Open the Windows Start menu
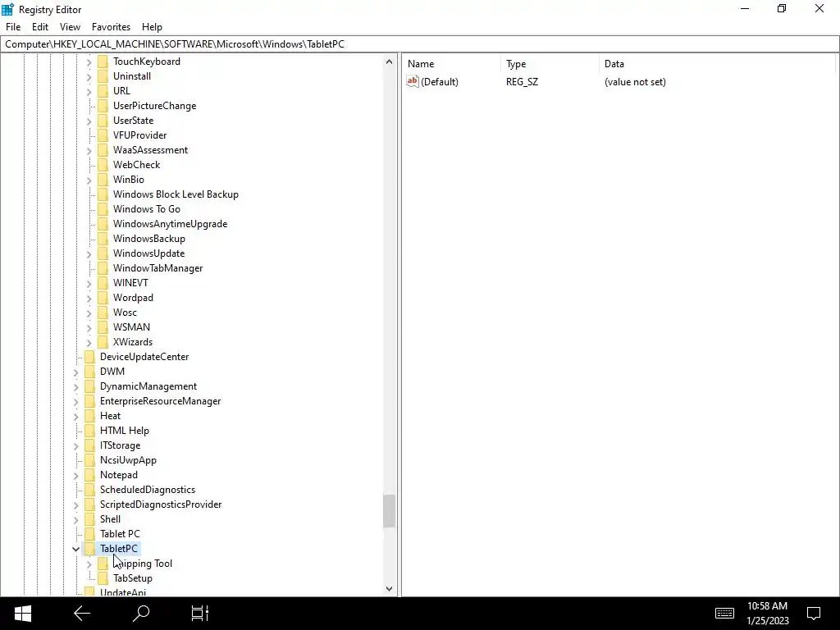Viewport: 840px width, 630px height. (22, 614)
